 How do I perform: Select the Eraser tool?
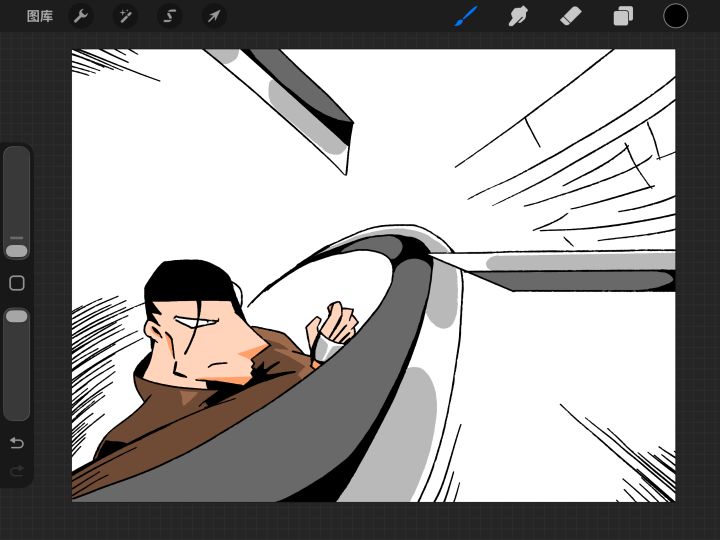(571, 17)
